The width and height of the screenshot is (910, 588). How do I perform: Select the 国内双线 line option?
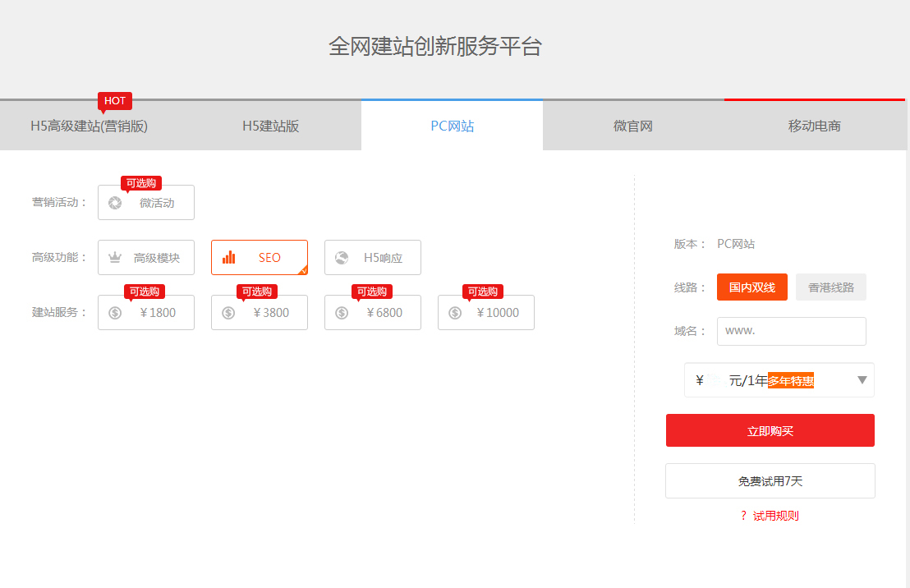click(751, 287)
